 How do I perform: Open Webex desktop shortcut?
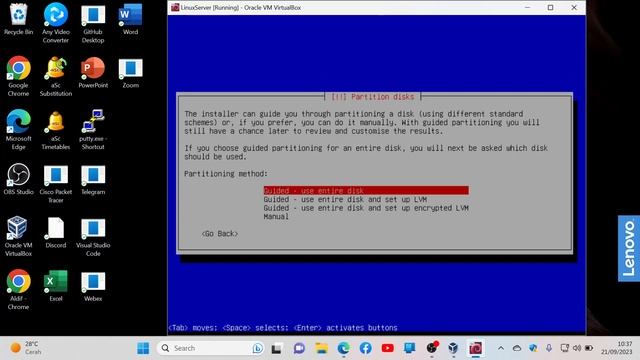(x=93, y=287)
